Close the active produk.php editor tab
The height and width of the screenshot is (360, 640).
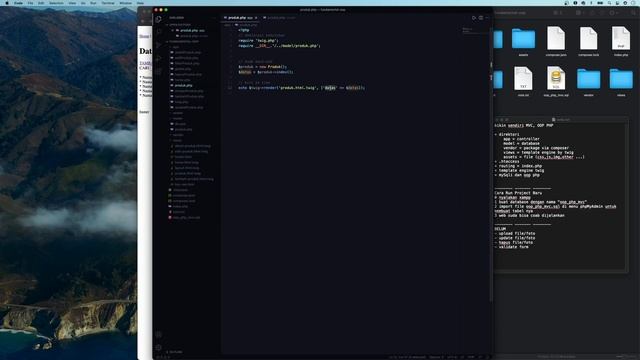coord(256,18)
